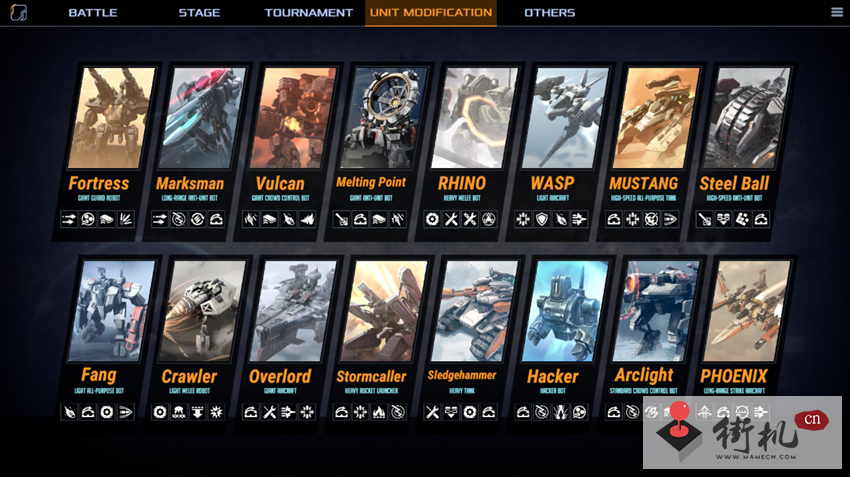Image resolution: width=850 pixels, height=477 pixels.
Task: Switch to the BATTLE tab
Action: [x=93, y=12]
